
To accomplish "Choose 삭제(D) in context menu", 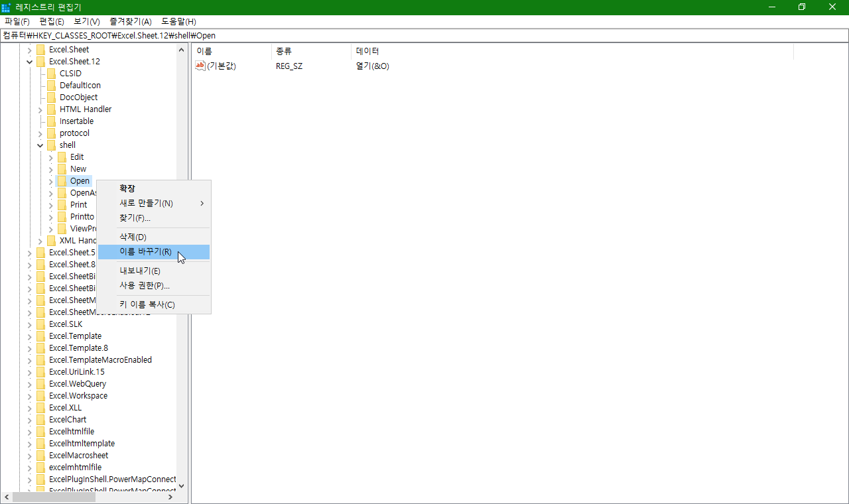I will (154, 237).
